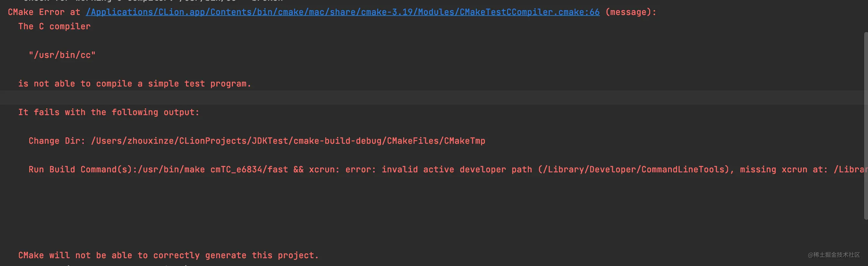
Task: Click the watermark text at bottom right
Action: 834,255
